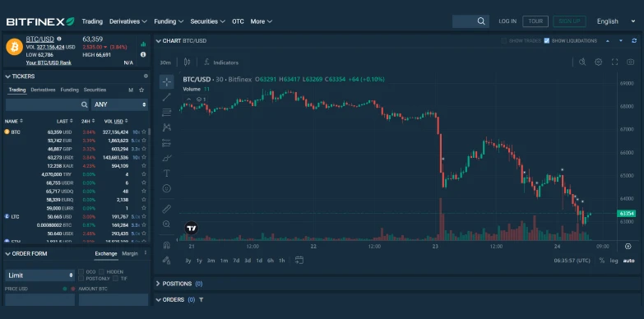
Task: Open Your BTC/USD Rank link
Action: pyautogui.click(x=49, y=62)
